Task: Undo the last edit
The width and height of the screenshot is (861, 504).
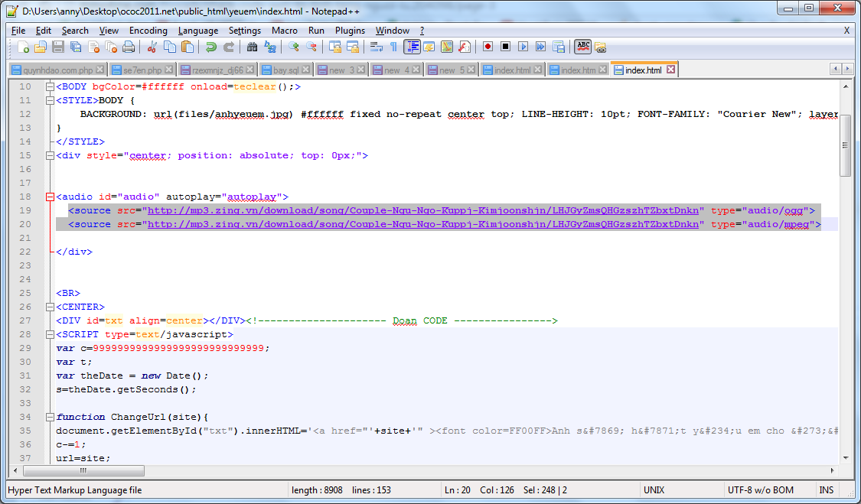Action: pyautogui.click(x=210, y=47)
